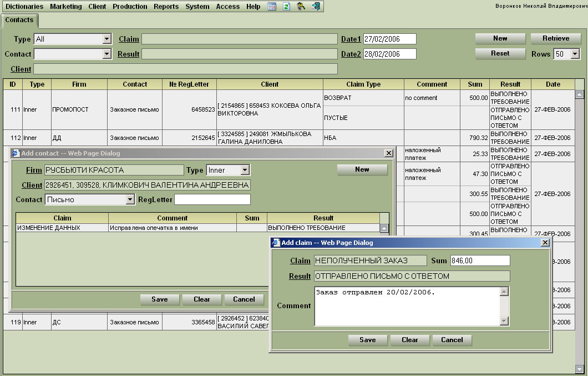The width and height of the screenshot is (588, 376).
Task: Click the Sum field showing 846,00
Action: [480, 260]
